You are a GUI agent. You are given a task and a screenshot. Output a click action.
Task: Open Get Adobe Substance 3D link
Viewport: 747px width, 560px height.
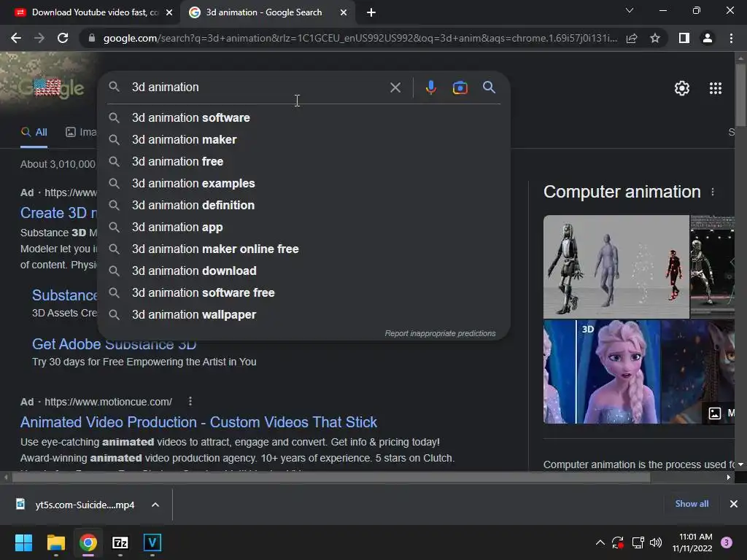tap(115, 344)
